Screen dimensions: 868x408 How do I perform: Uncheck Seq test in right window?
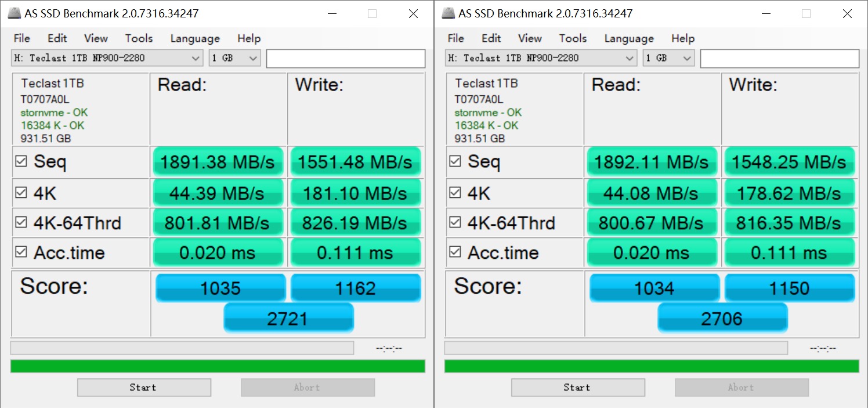455,161
